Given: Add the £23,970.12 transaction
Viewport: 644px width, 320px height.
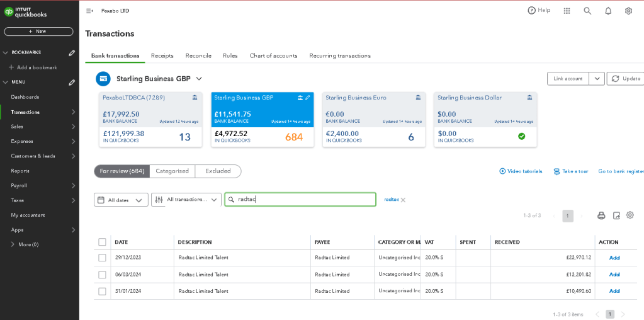Looking at the screenshot, I should pyautogui.click(x=614, y=258).
